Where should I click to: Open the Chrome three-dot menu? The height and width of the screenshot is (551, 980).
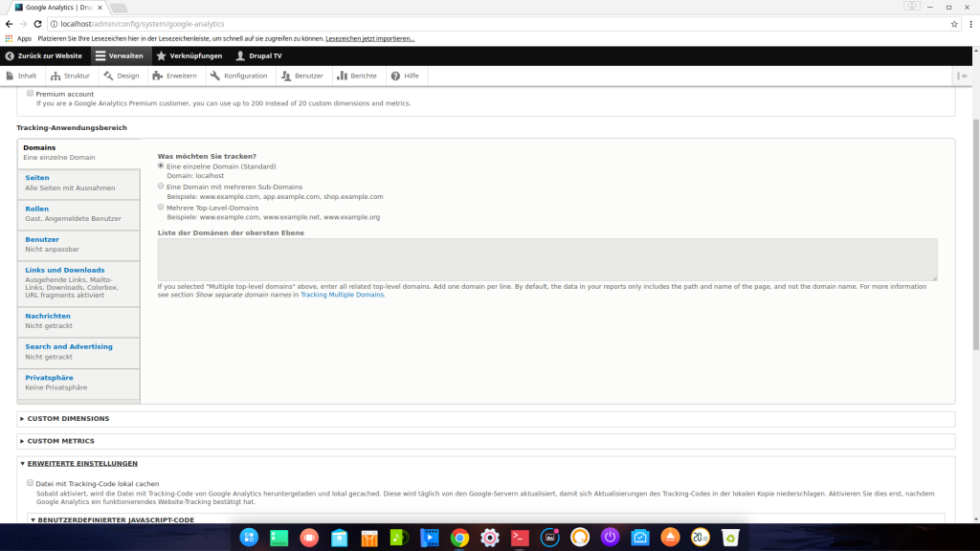tap(969, 24)
